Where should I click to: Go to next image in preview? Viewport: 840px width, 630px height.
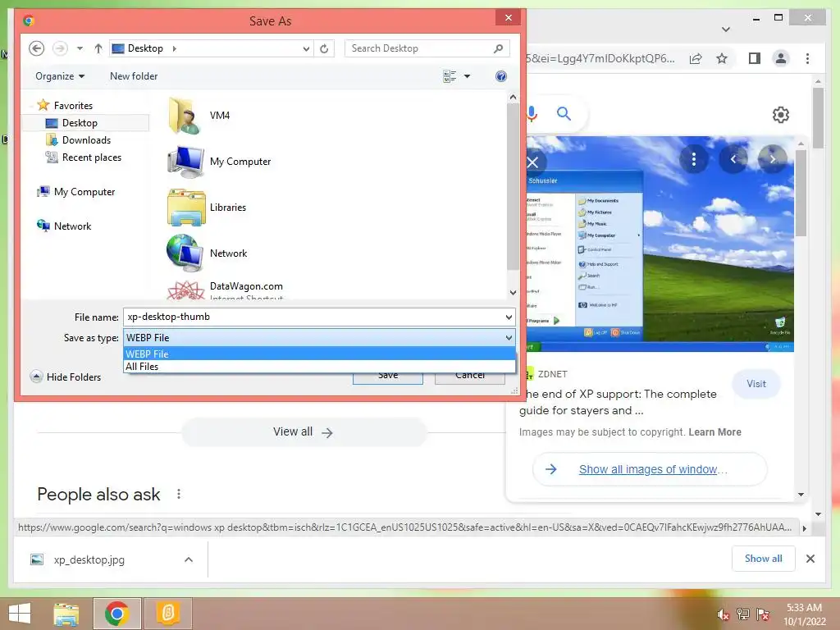tap(773, 159)
